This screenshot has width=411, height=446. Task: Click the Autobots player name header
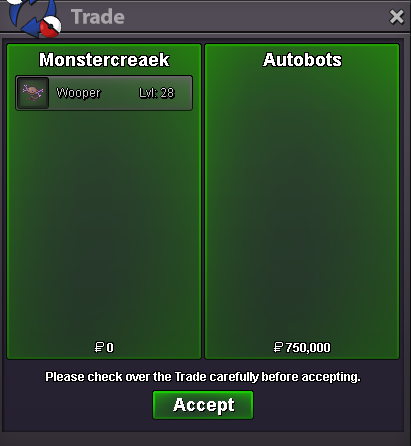tap(302, 60)
